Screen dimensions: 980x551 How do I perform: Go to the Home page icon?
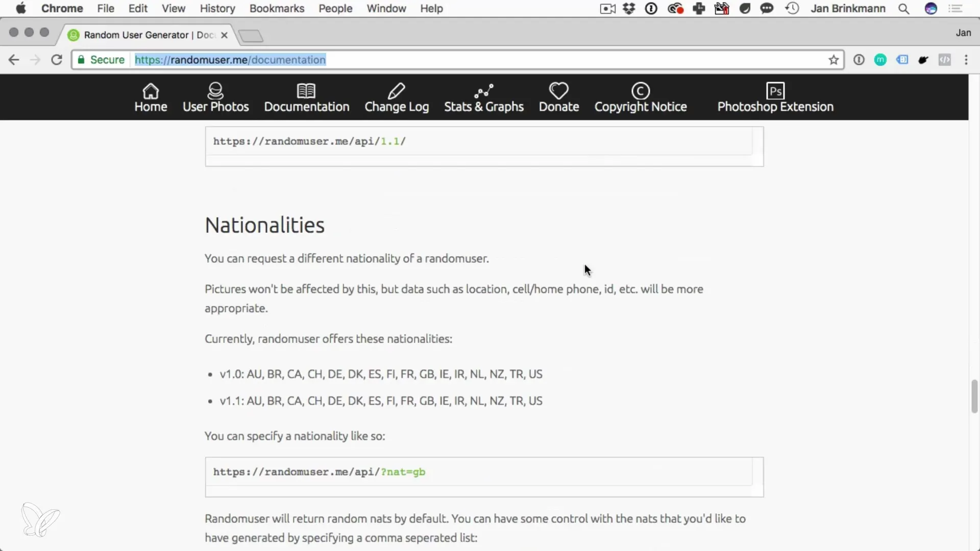coord(151,91)
